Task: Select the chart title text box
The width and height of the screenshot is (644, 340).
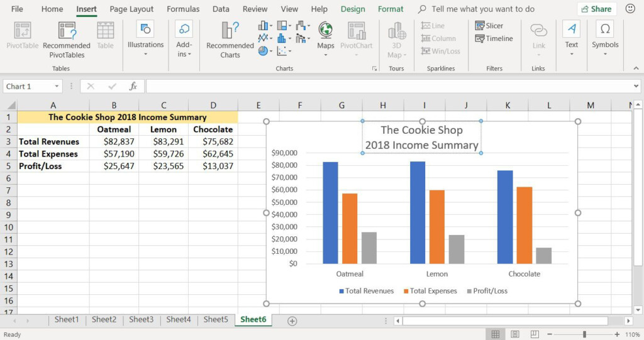Action: pyautogui.click(x=422, y=137)
